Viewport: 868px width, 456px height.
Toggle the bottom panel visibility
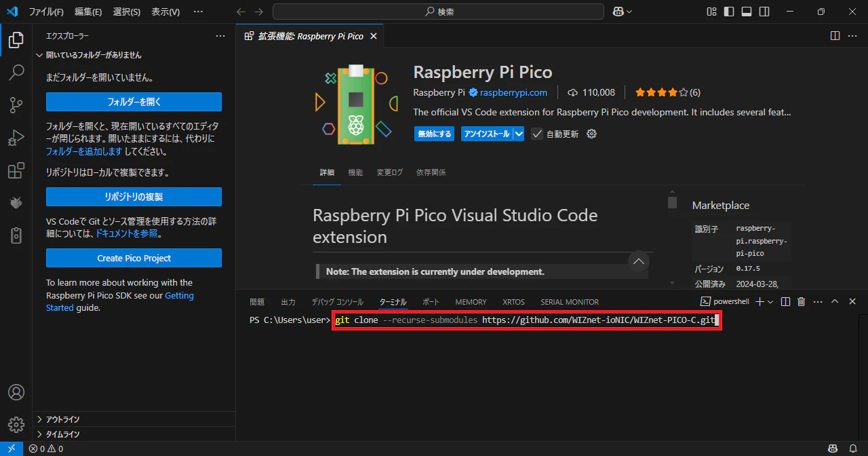[x=747, y=12]
